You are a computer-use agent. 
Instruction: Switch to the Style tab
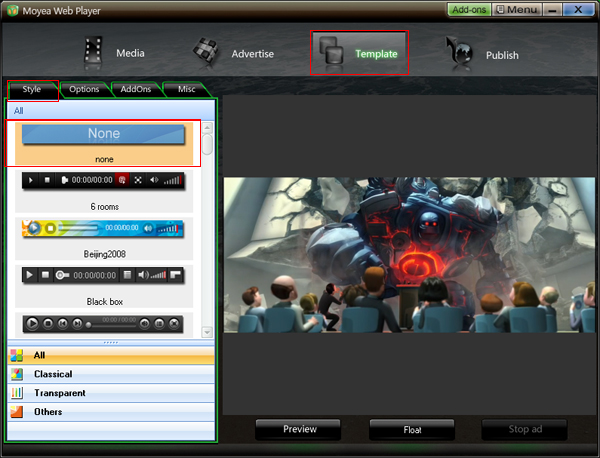tap(32, 90)
